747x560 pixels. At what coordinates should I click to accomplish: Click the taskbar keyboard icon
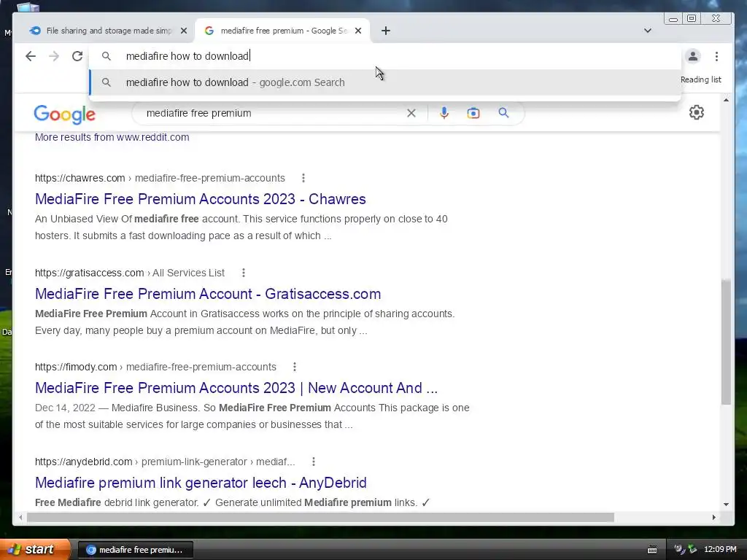[652, 550]
